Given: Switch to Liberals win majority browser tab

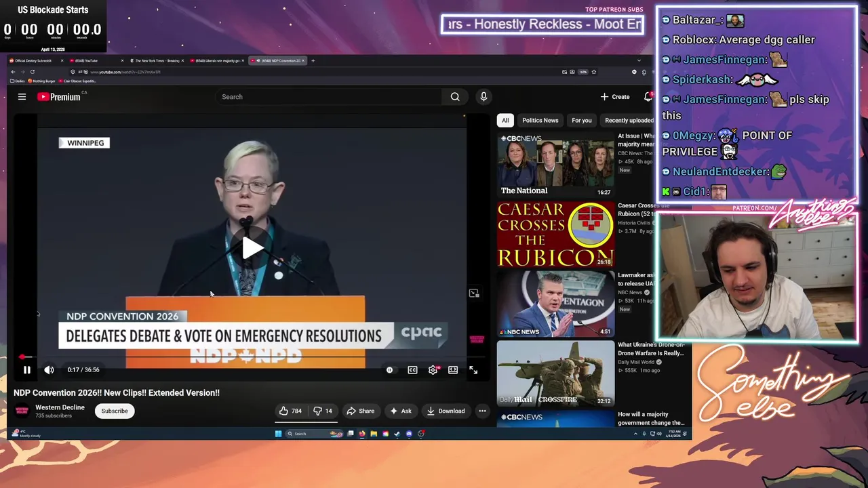Looking at the screenshot, I should coord(216,60).
